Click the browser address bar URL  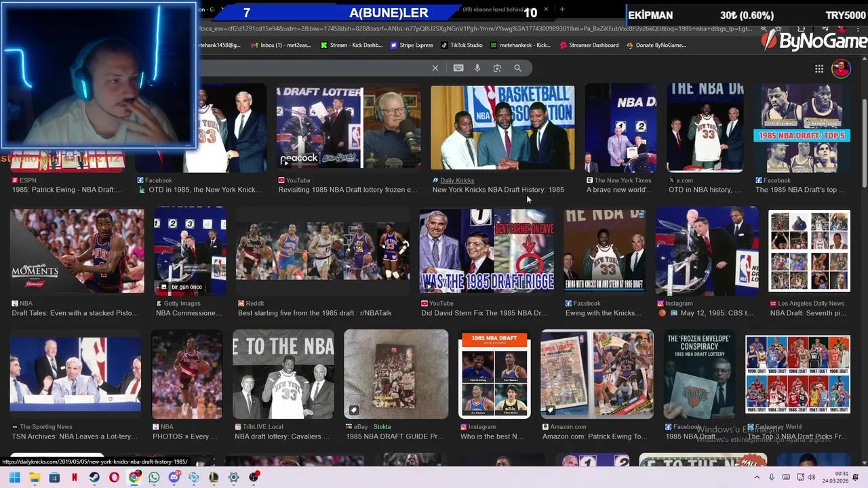pos(475,29)
